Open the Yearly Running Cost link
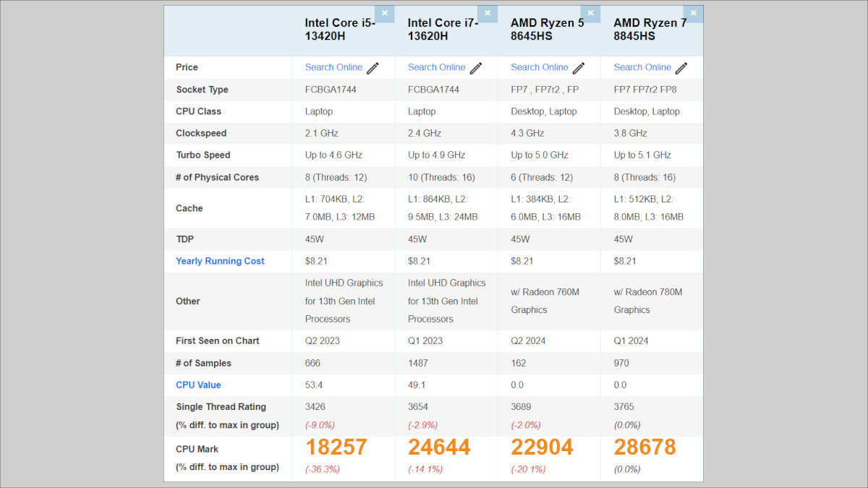Screen dimensions: 868x488 [220, 261]
